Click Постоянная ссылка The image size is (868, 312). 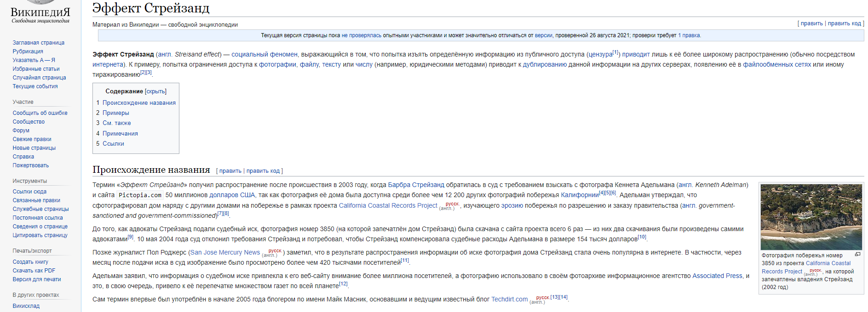(38, 218)
